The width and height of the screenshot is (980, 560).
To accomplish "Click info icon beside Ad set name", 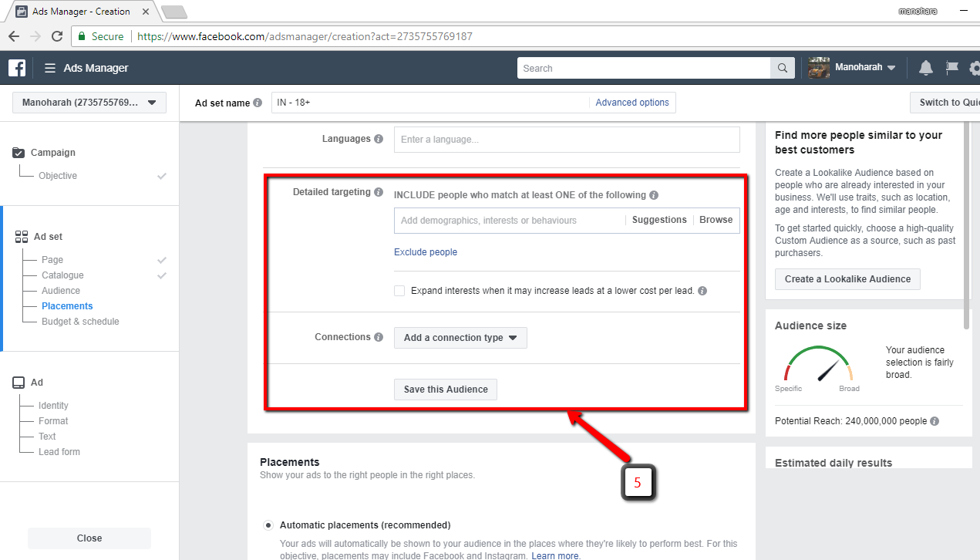I will 258,103.
